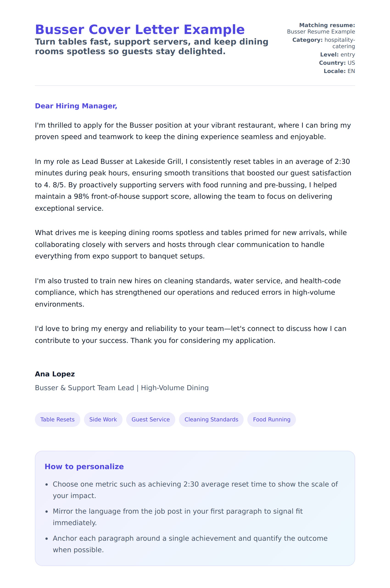Viewport: 390px width, 588px height.
Task: Click the hospitality-catering category value
Action: pos(340,43)
